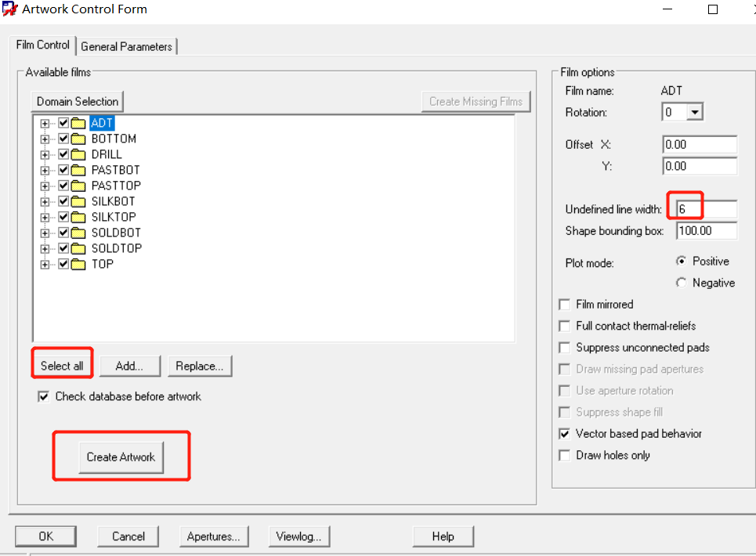Click the Offset X input field

700,145
